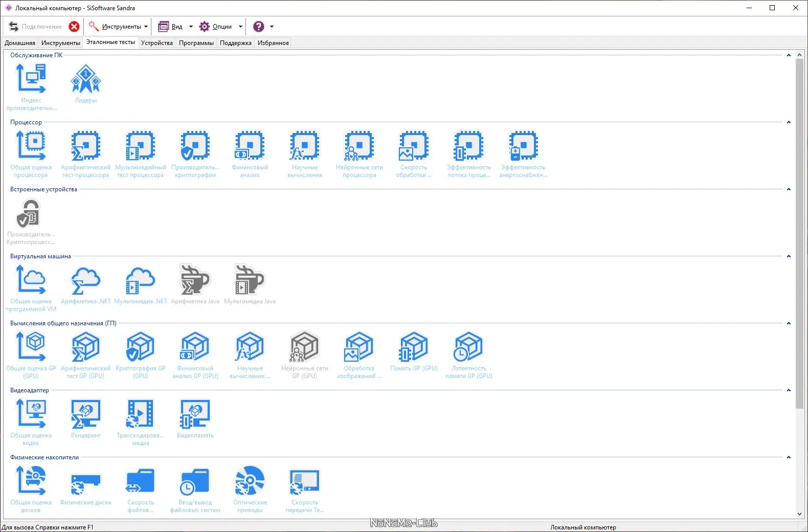The image size is (808, 532).
Task: Launch processor thread efficiency benchmark
Action: click(x=469, y=154)
